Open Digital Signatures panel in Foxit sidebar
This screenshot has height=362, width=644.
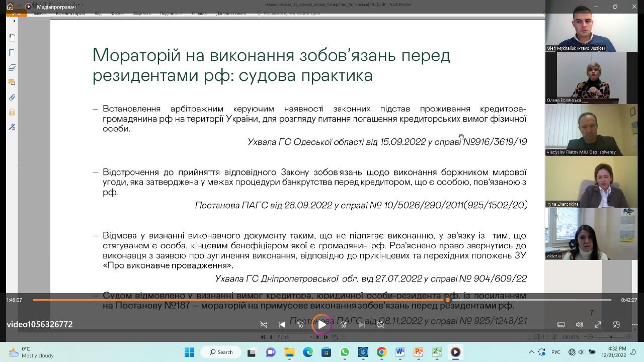tap(12, 127)
